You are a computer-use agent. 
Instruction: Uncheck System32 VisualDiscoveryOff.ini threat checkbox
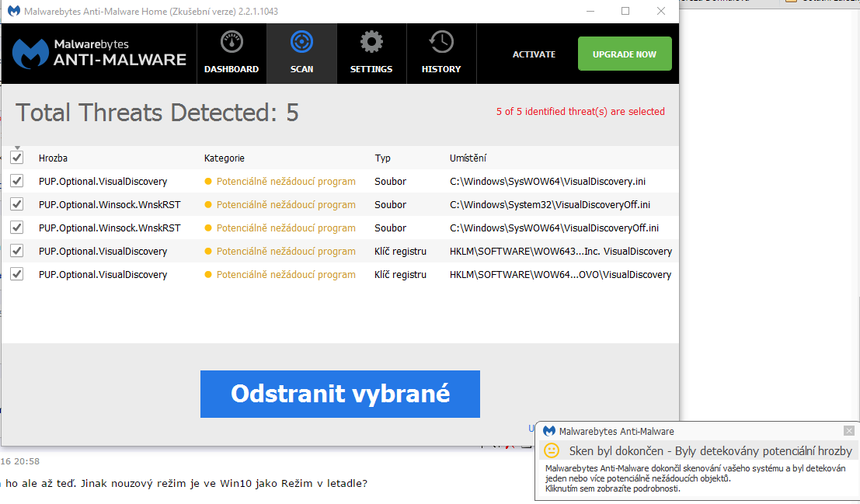coord(17,204)
